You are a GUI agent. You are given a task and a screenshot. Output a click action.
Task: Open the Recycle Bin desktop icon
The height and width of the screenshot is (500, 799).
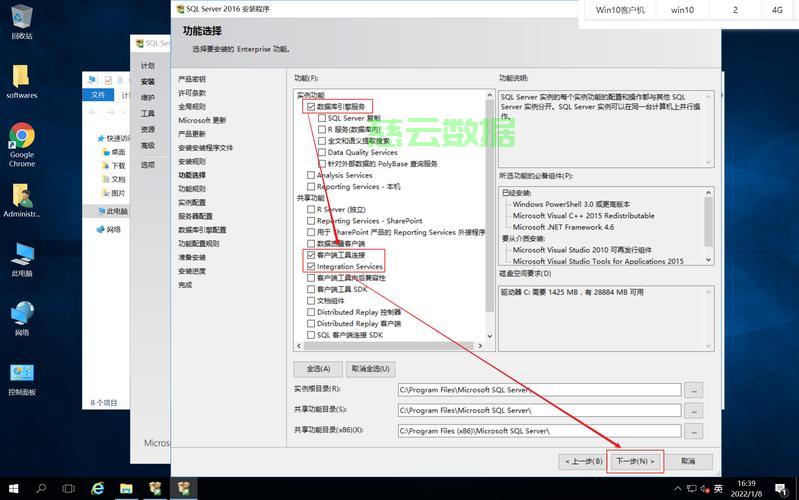(x=21, y=21)
